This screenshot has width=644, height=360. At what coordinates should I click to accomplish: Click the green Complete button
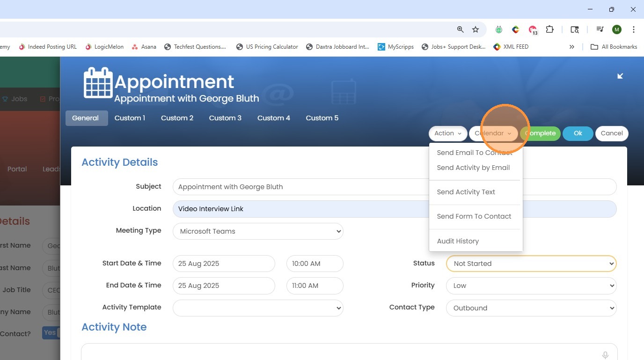pyautogui.click(x=540, y=133)
